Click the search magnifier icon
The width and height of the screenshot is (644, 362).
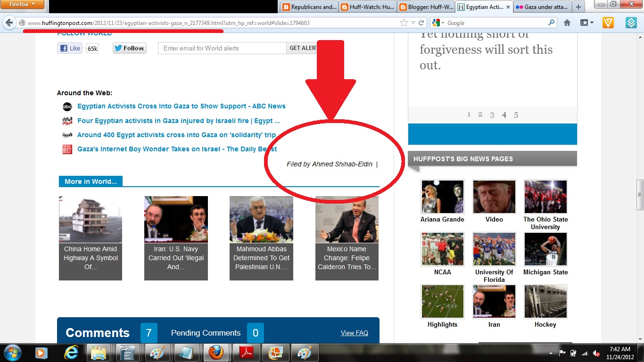coord(551,23)
